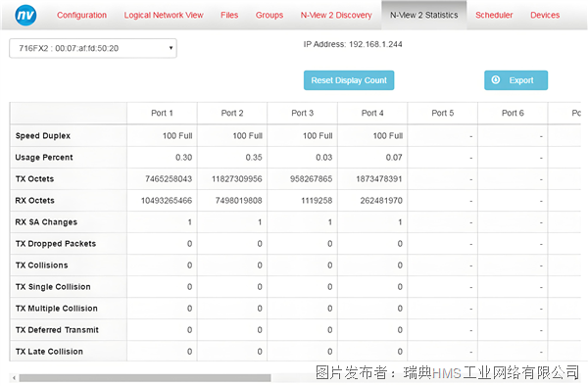Click the RX Octets row label
588x386 pixels.
34,201
